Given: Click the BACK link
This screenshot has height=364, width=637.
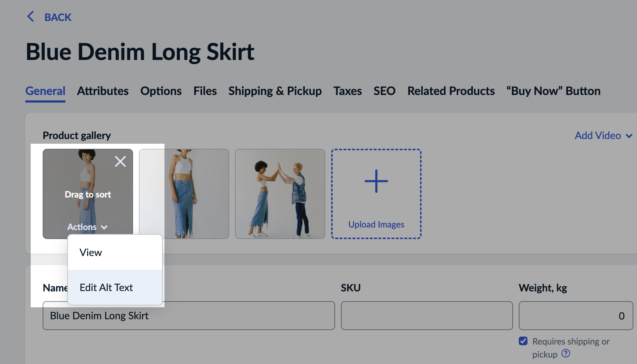Looking at the screenshot, I should coord(57,17).
